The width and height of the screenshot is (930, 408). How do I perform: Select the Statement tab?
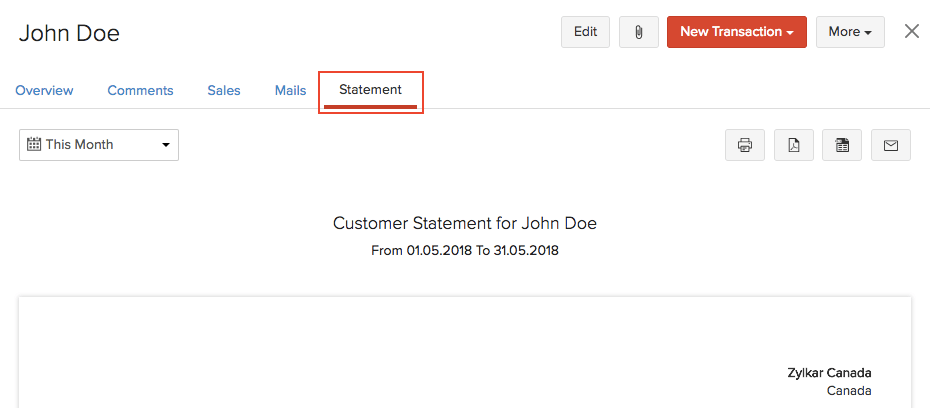pos(370,90)
